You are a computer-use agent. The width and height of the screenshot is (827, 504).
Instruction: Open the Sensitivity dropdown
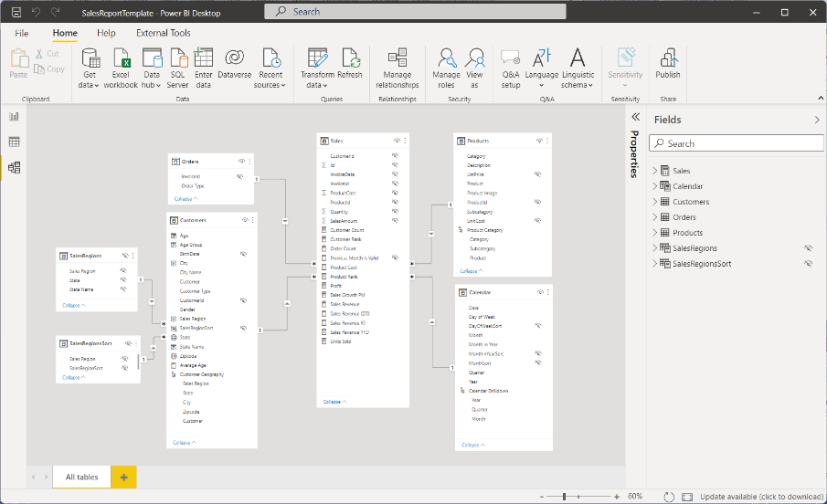(x=625, y=68)
